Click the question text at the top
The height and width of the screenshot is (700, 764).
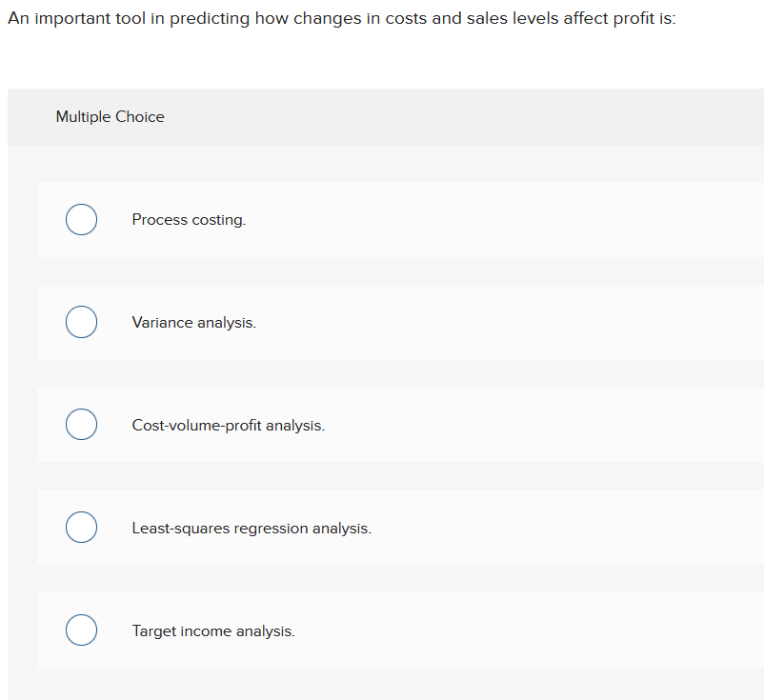[x=342, y=17]
